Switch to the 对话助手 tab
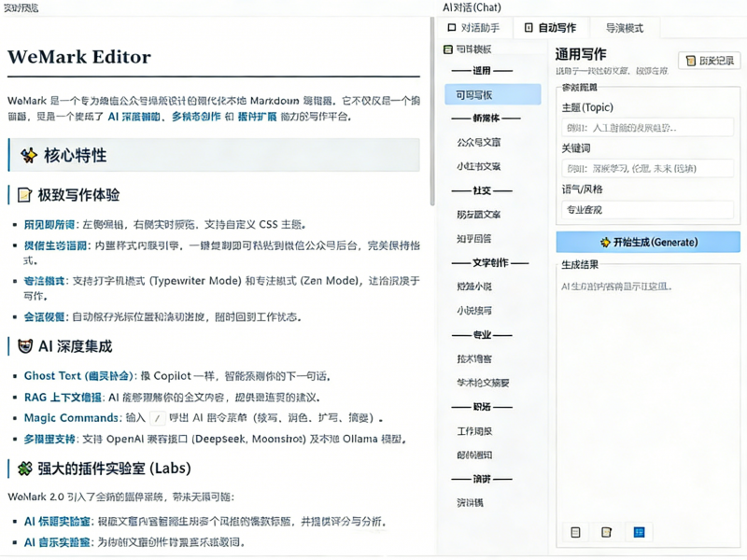Screen dimensions: 747x560 point(477,26)
